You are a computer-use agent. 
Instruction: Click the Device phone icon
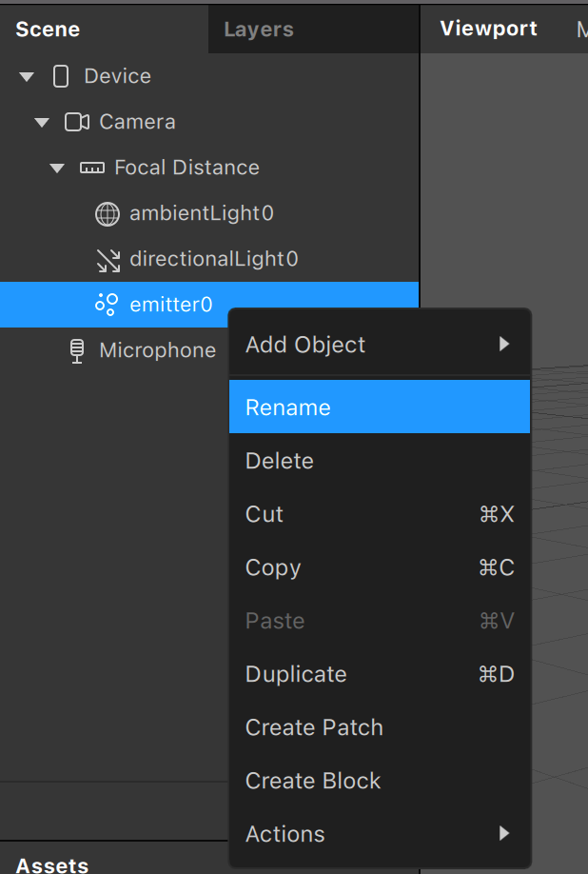coord(61,76)
